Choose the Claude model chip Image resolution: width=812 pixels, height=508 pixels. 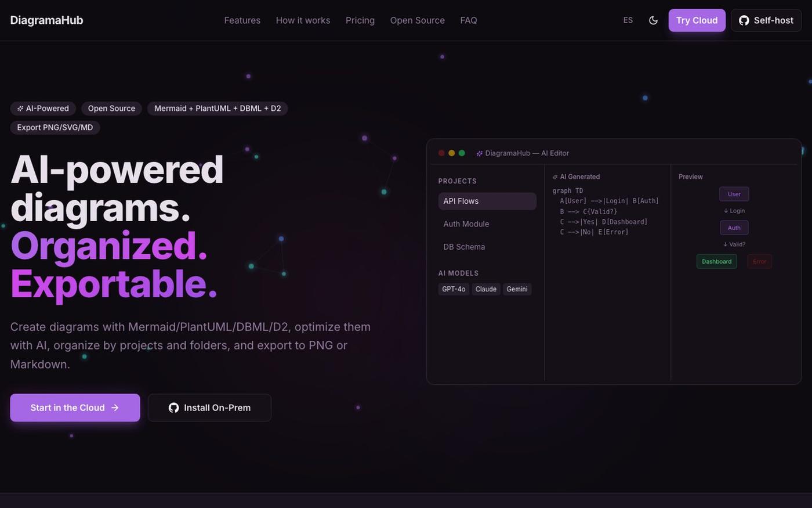486,289
